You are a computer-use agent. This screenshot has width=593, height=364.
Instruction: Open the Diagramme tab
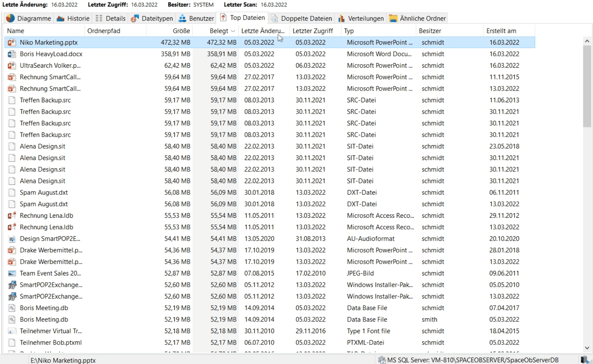pyautogui.click(x=29, y=18)
